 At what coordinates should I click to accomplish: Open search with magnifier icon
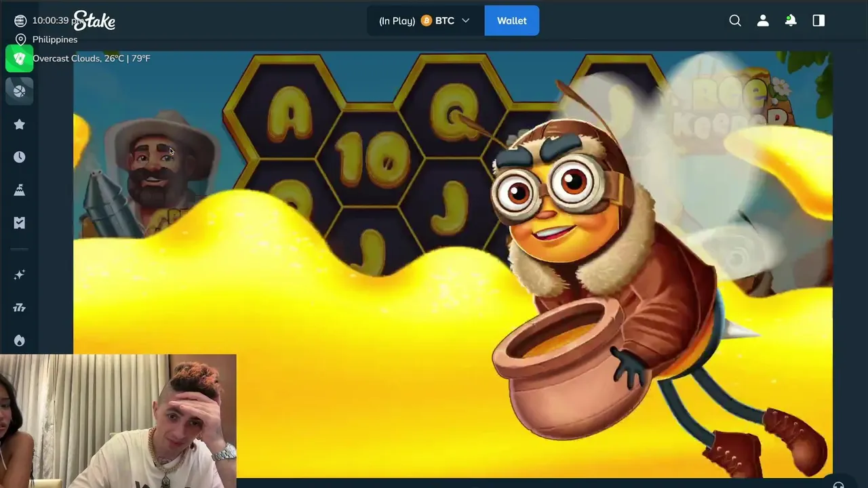[x=735, y=20]
